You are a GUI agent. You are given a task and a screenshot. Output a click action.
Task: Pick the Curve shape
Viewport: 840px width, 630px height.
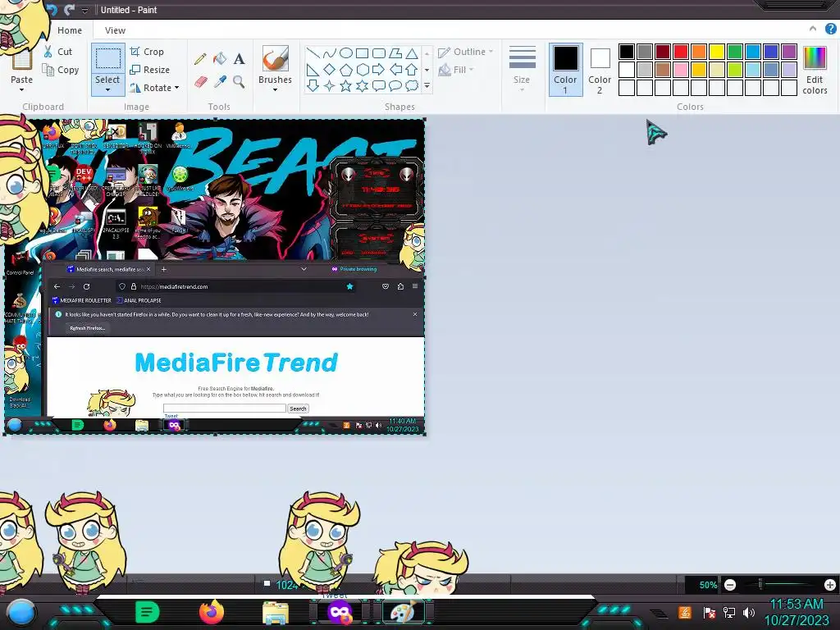(x=330, y=53)
